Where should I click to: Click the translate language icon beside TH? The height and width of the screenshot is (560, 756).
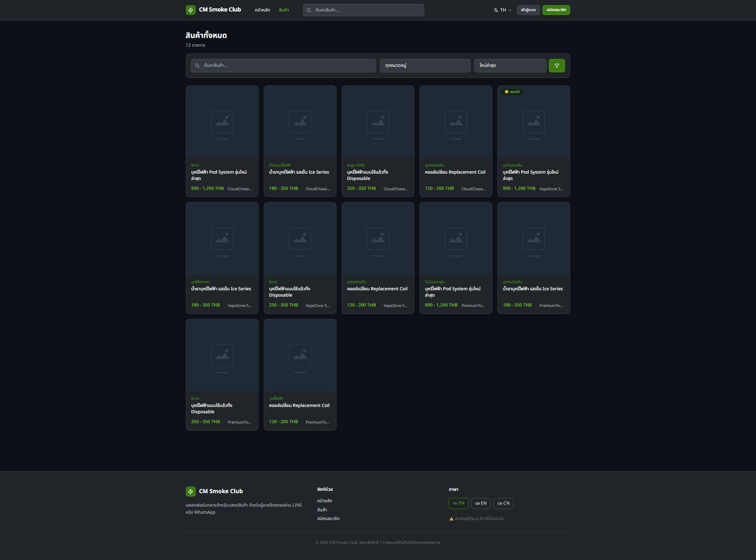[x=496, y=10]
